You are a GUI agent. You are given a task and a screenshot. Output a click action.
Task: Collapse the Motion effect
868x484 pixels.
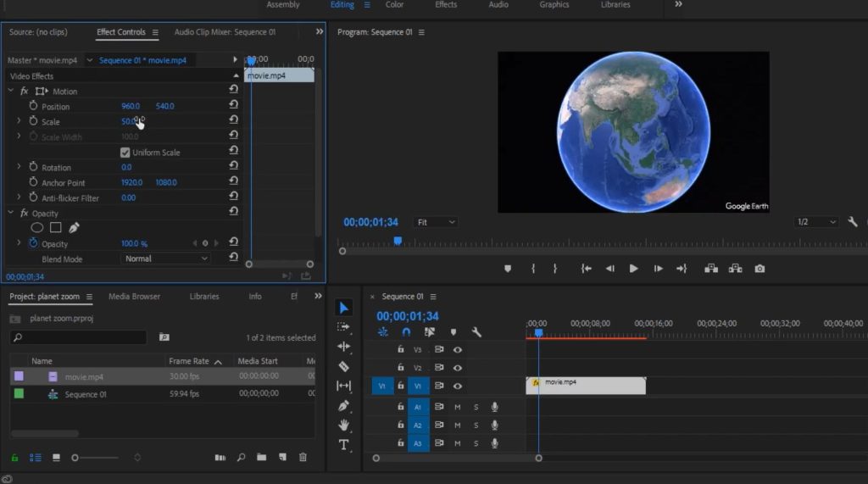coord(10,90)
